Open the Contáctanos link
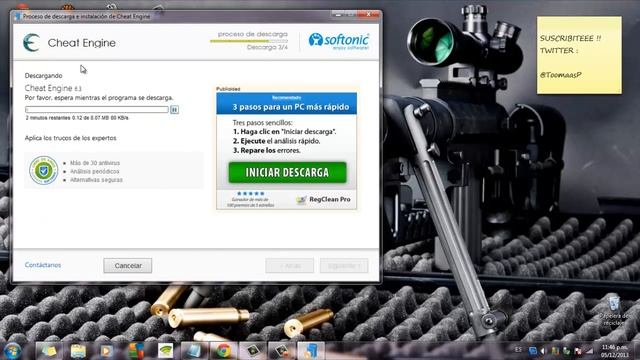Screen dimensions: 640x360 43,265
